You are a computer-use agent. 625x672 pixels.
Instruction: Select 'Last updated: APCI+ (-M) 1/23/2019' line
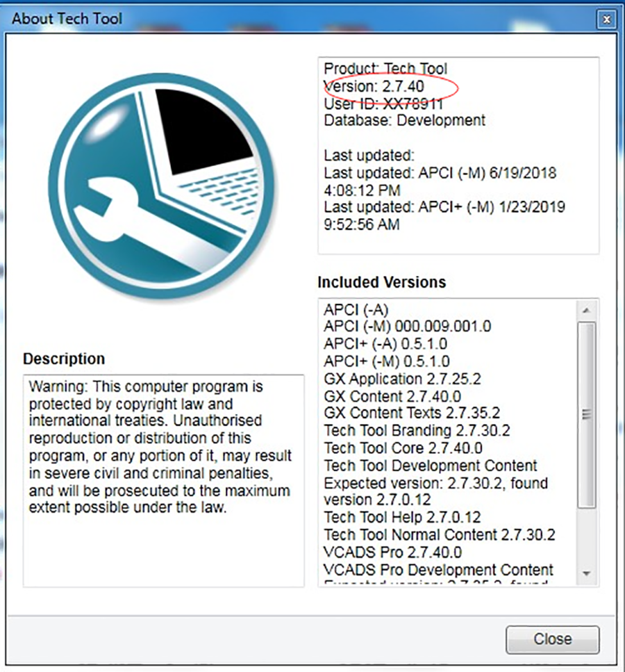pos(444,207)
